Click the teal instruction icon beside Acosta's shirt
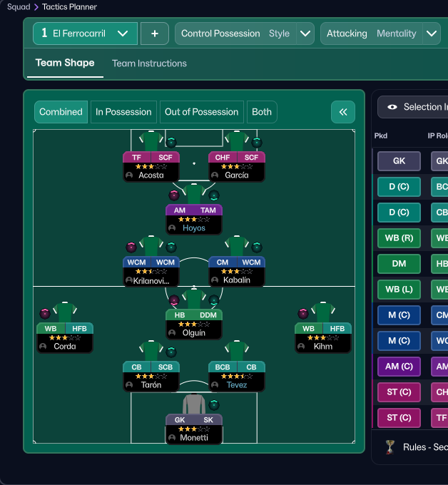Screen dimensions: 448x485 point(171,142)
